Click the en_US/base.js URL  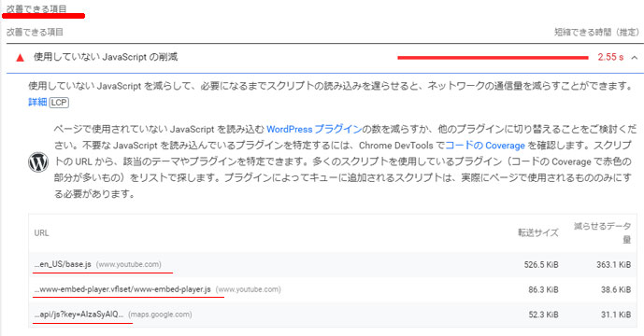tap(63, 265)
